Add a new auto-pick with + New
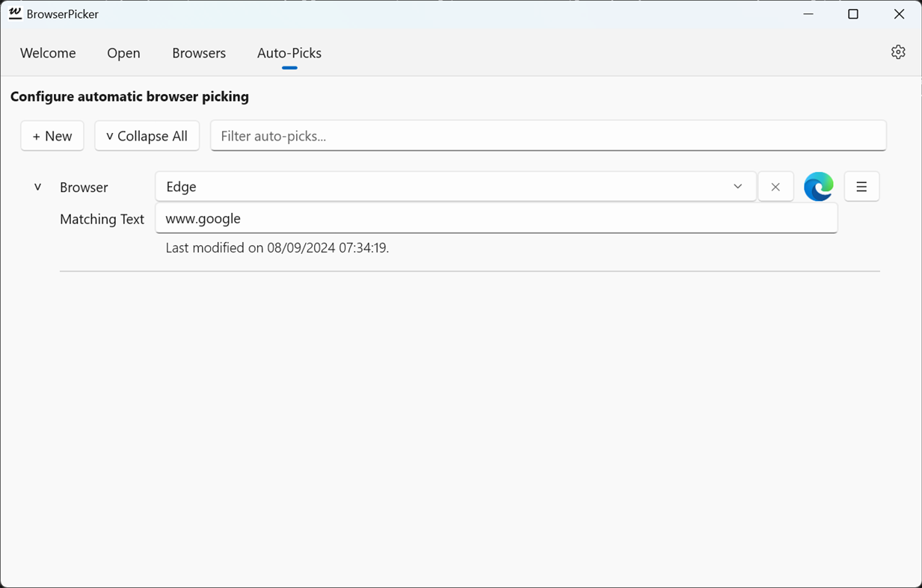The height and width of the screenshot is (588, 922). [x=52, y=136]
